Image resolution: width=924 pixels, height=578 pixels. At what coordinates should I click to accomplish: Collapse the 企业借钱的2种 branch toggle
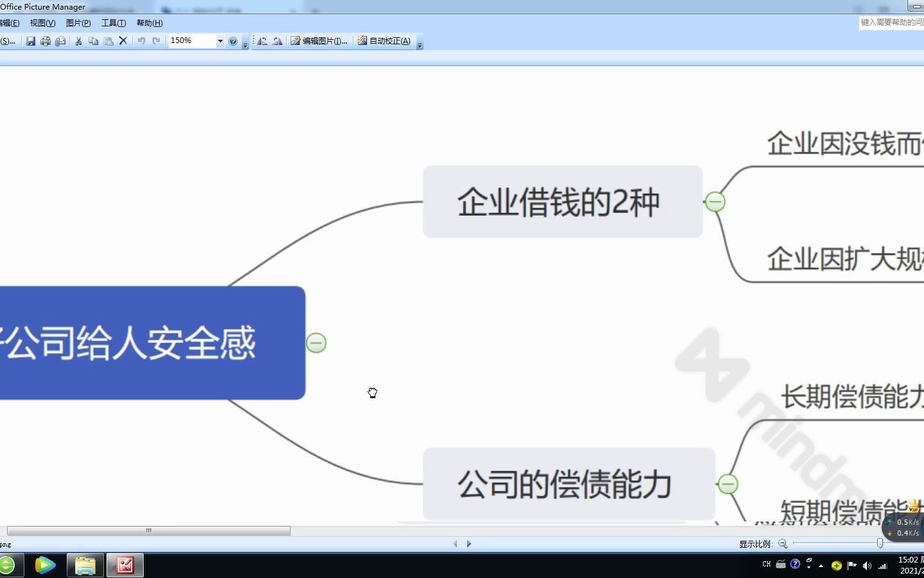coord(715,202)
